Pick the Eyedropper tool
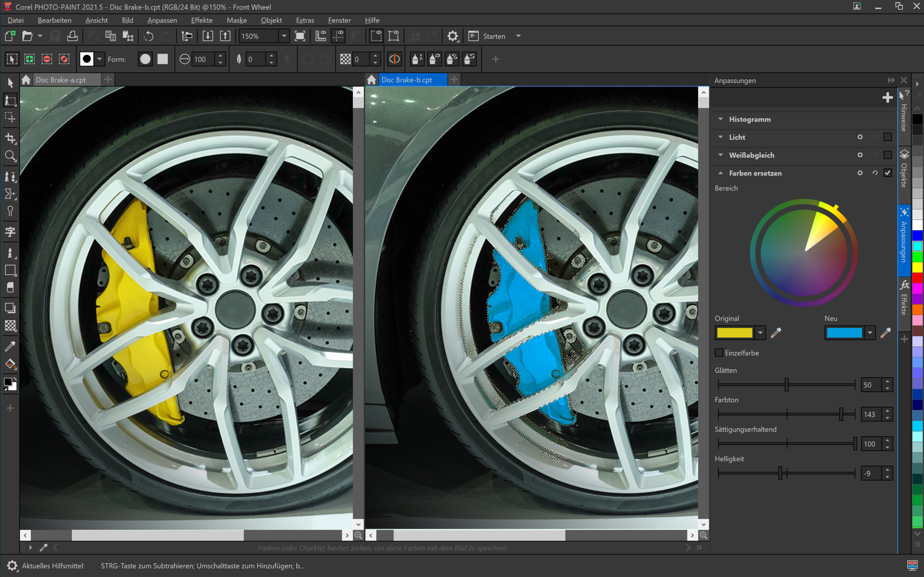This screenshot has width=924, height=577. click(x=10, y=346)
